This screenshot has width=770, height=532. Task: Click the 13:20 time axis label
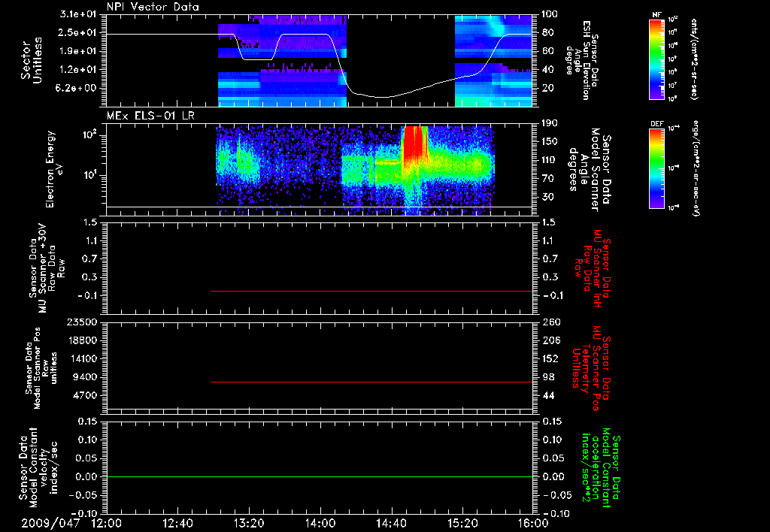click(x=249, y=523)
